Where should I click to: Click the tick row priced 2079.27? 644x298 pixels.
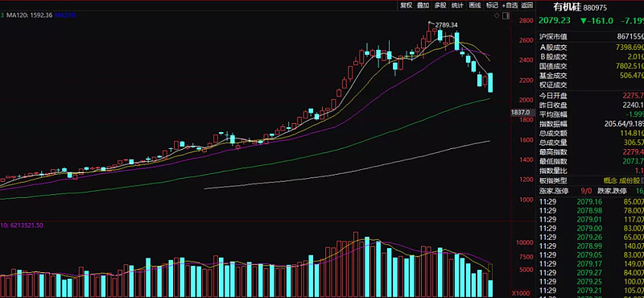click(591, 273)
